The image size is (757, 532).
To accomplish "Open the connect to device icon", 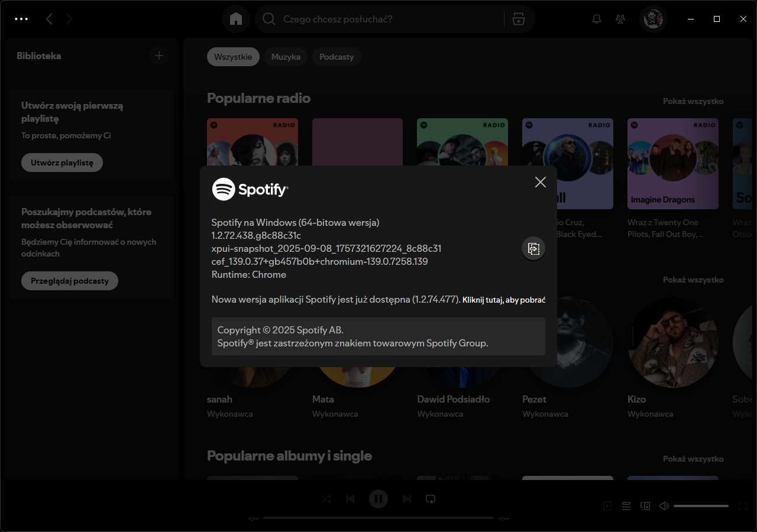I will (645, 506).
